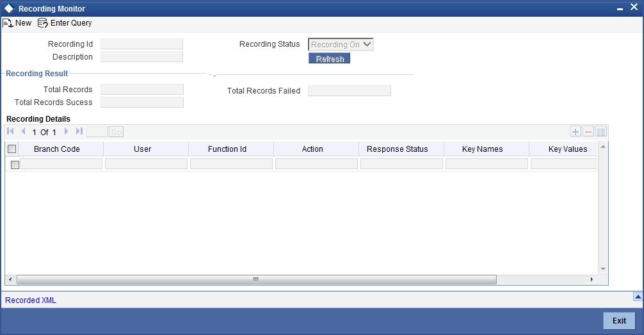Click the New toolbar icon
The height and width of the screenshot is (335, 644).
[8, 24]
